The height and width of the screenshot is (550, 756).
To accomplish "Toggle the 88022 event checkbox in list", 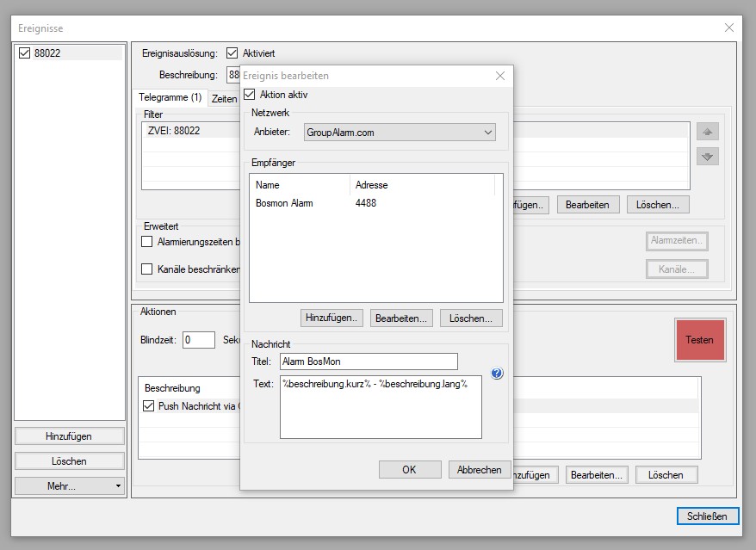I will [x=24, y=53].
